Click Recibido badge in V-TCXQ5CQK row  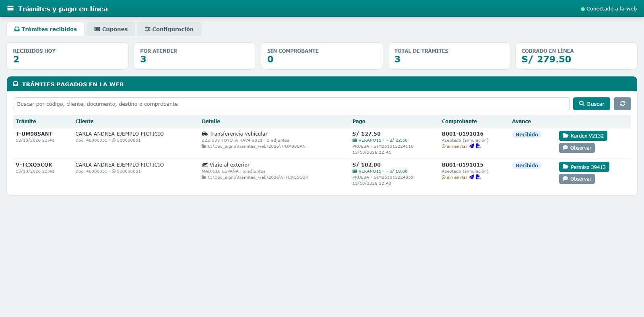(x=527, y=165)
